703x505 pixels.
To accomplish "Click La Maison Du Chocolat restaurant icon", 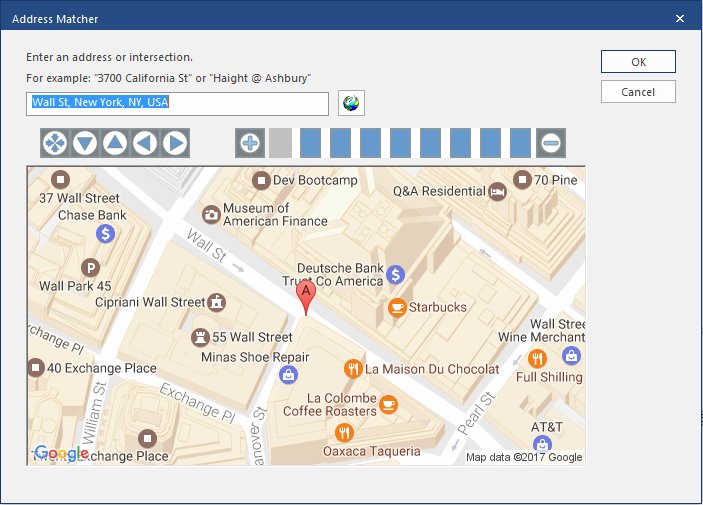I will click(x=353, y=369).
